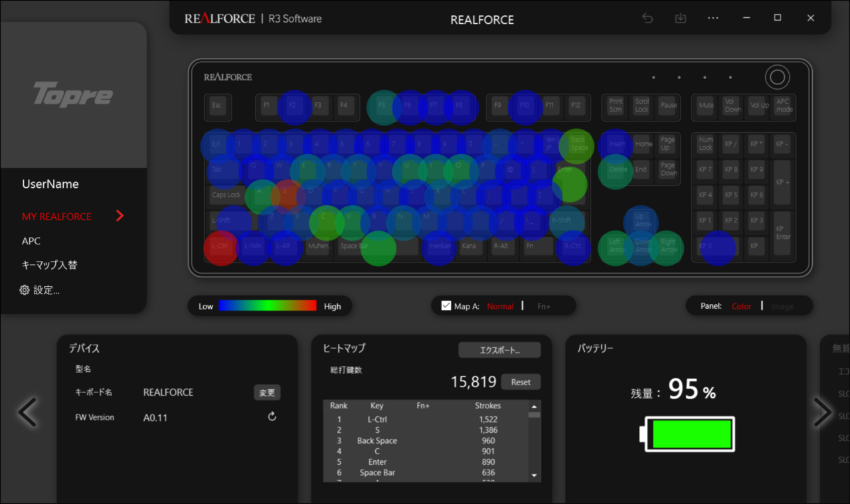
Task: Set Panel to Image mode
Action: (x=782, y=306)
